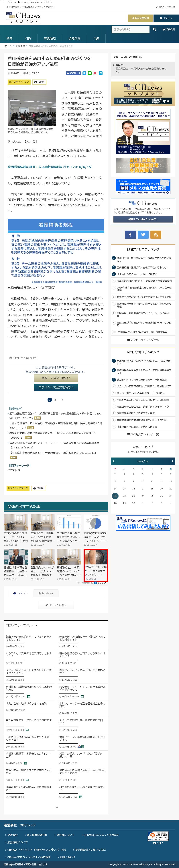Click the sidebar Twitter bird icon
179x868 pixels.
click(143, 235)
